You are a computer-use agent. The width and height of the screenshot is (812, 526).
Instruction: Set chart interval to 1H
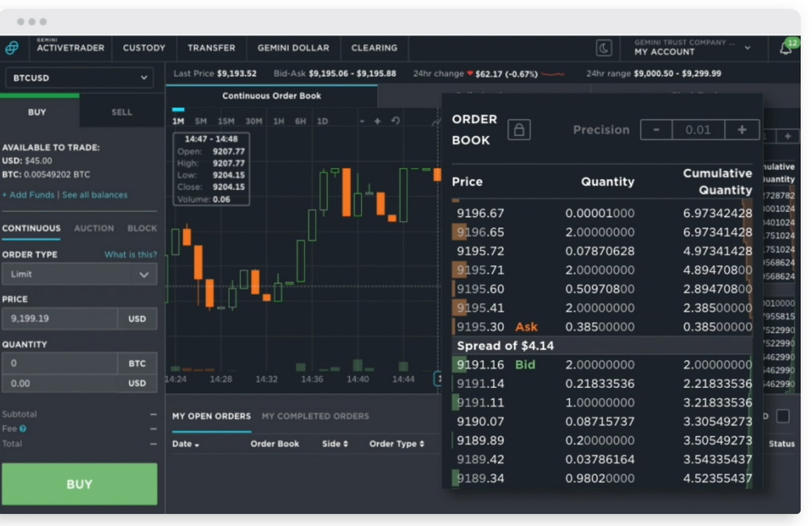pos(278,121)
